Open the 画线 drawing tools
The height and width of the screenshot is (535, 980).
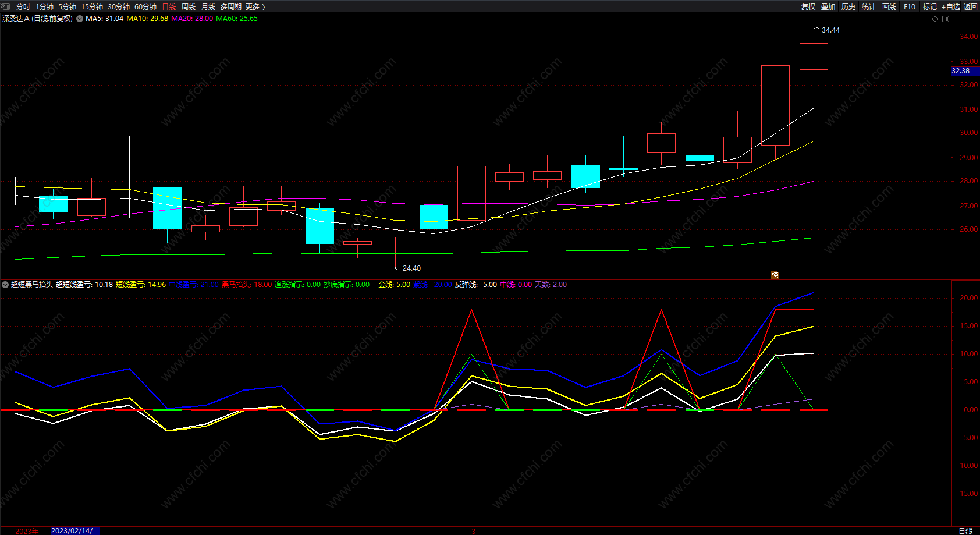coord(889,7)
